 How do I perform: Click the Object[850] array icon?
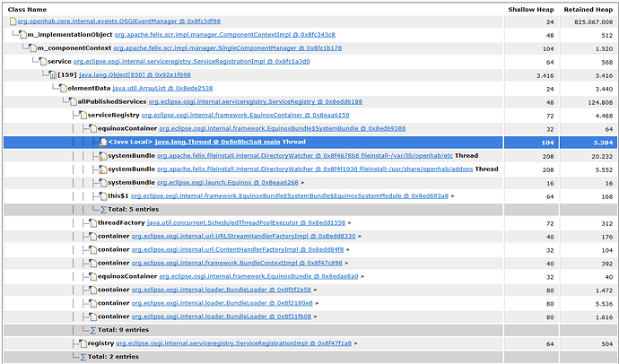(53, 75)
